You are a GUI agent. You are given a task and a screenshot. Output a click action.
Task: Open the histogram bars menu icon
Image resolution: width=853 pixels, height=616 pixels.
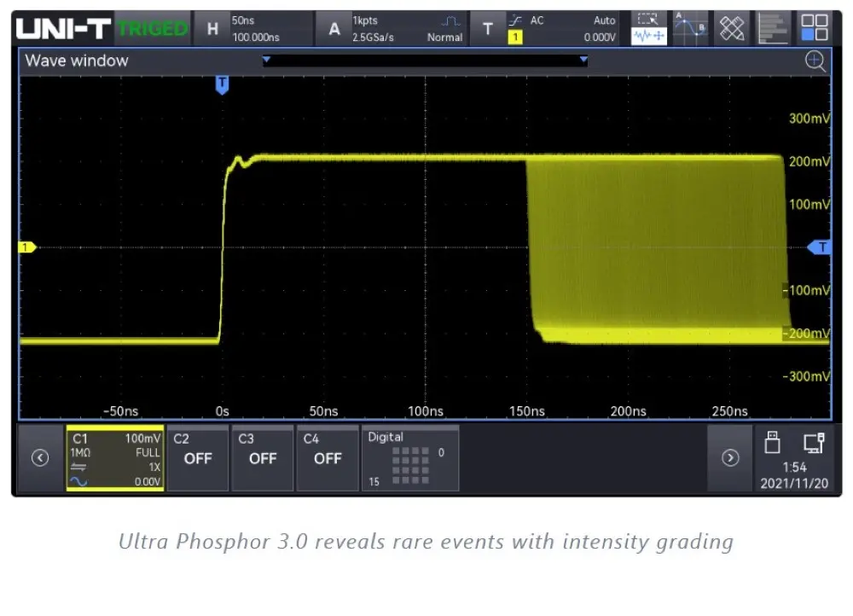(773, 28)
